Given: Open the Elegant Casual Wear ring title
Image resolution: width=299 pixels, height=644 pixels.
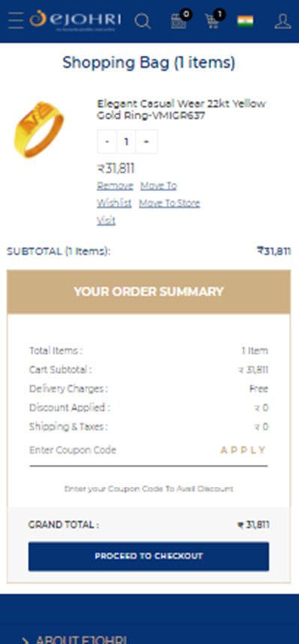Looking at the screenshot, I should (x=181, y=110).
